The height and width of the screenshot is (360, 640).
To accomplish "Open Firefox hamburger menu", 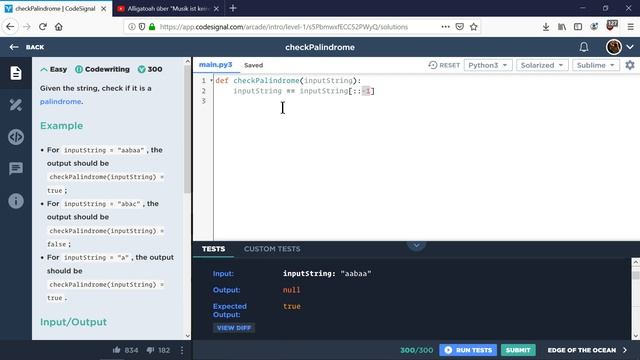I will coord(631,27).
